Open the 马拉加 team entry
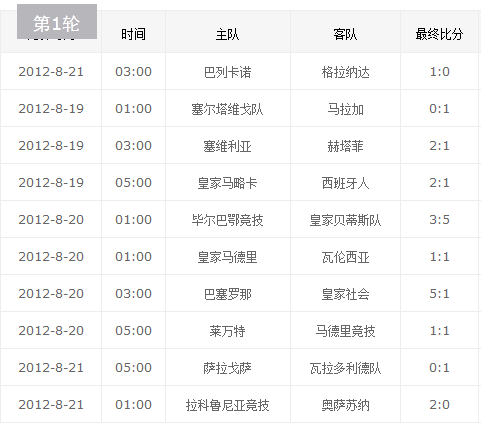Viewport: 481px width, 423px height. click(x=345, y=109)
